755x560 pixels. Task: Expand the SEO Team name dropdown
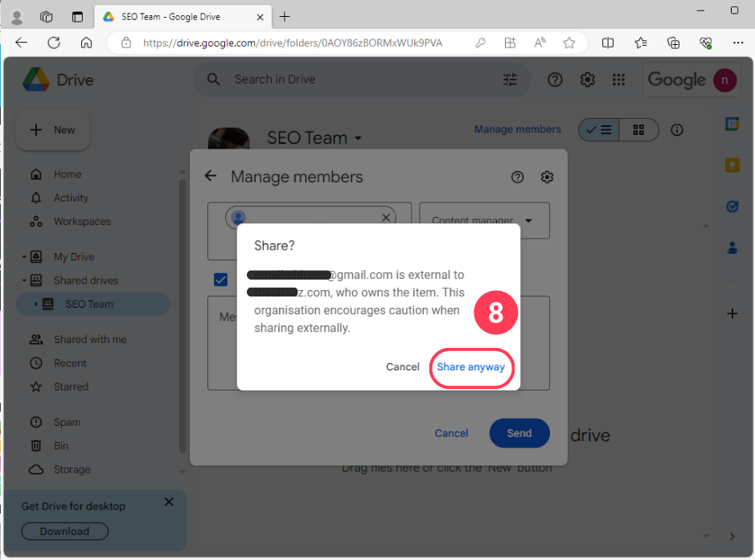point(358,138)
